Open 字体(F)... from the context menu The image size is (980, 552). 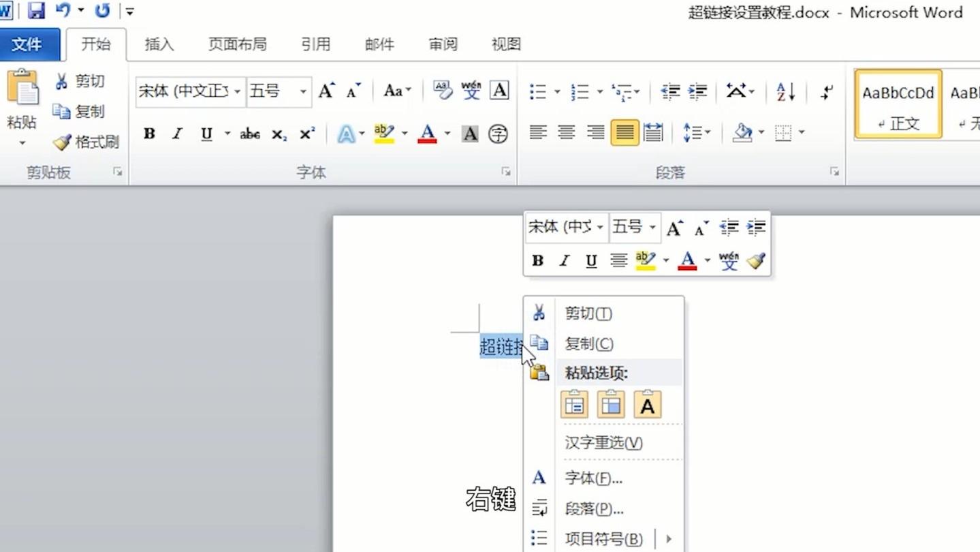pyautogui.click(x=604, y=478)
